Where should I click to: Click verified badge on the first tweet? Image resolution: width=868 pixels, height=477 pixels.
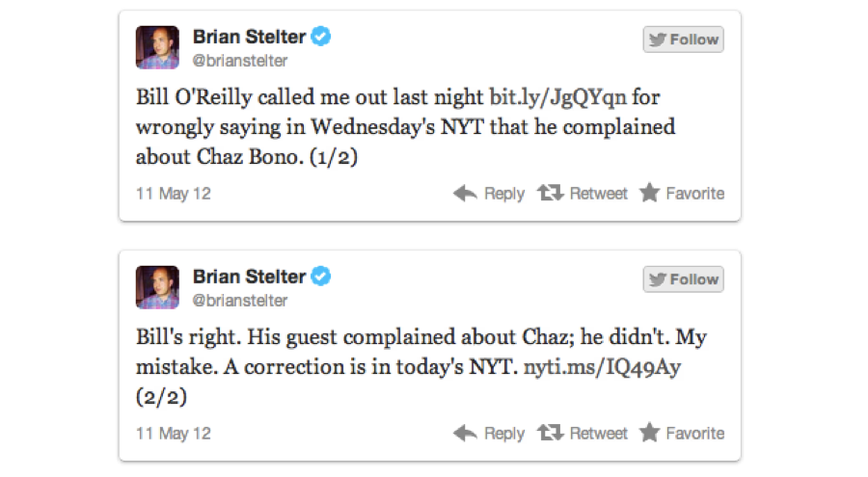321,37
